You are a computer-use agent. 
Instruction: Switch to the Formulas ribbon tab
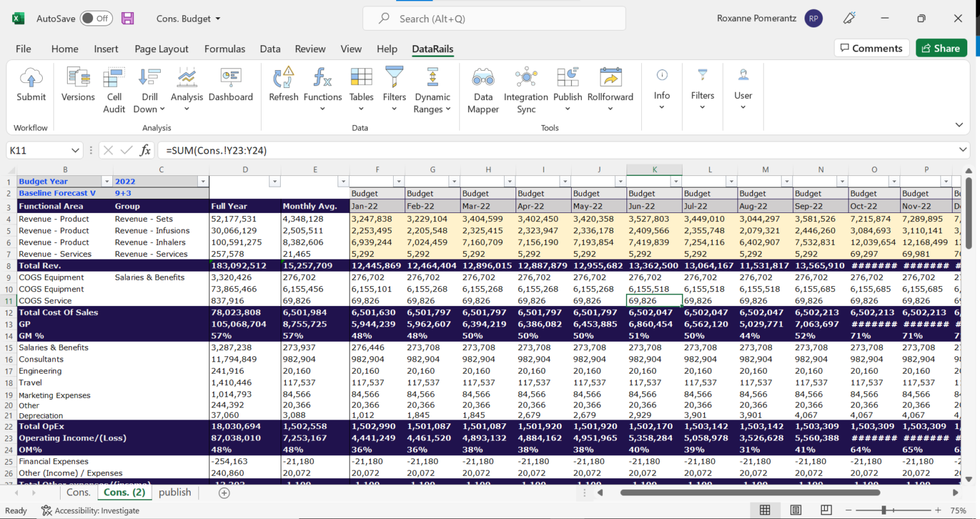[x=225, y=48]
